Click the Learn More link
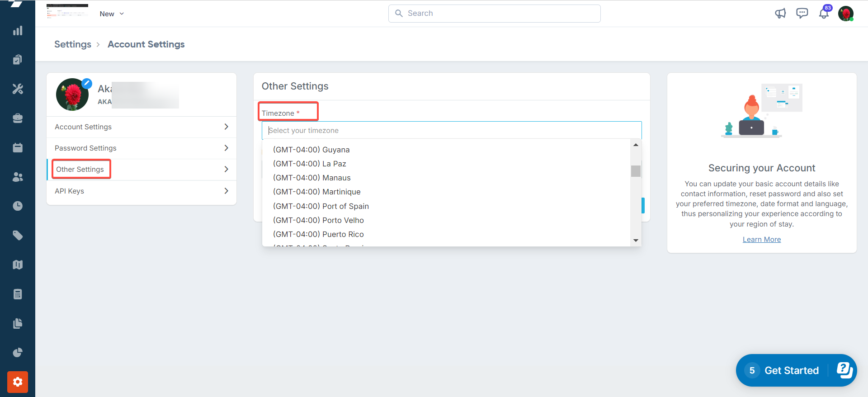This screenshot has height=397, width=868. click(x=762, y=240)
